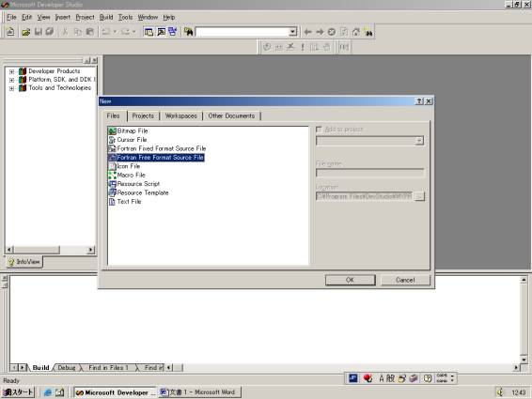Viewport: 532px width, 399px height.
Task: Click the InfoView tab below the workspace pane
Action: pos(24,262)
